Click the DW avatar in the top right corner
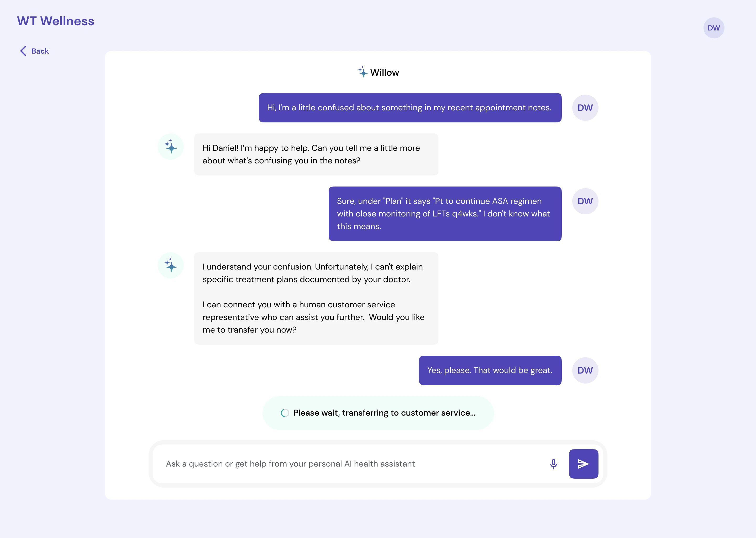Image resolution: width=756 pixels, height=538 pixels. [714, 28]
